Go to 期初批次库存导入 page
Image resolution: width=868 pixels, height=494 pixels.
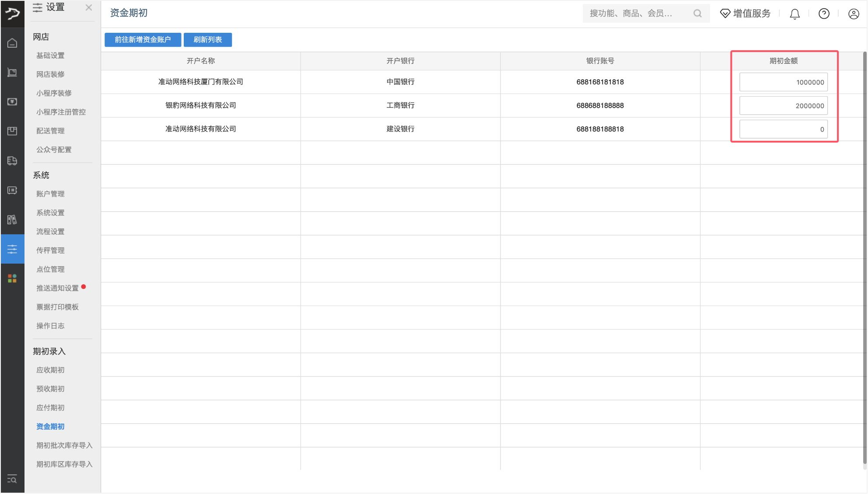[64, 445]
